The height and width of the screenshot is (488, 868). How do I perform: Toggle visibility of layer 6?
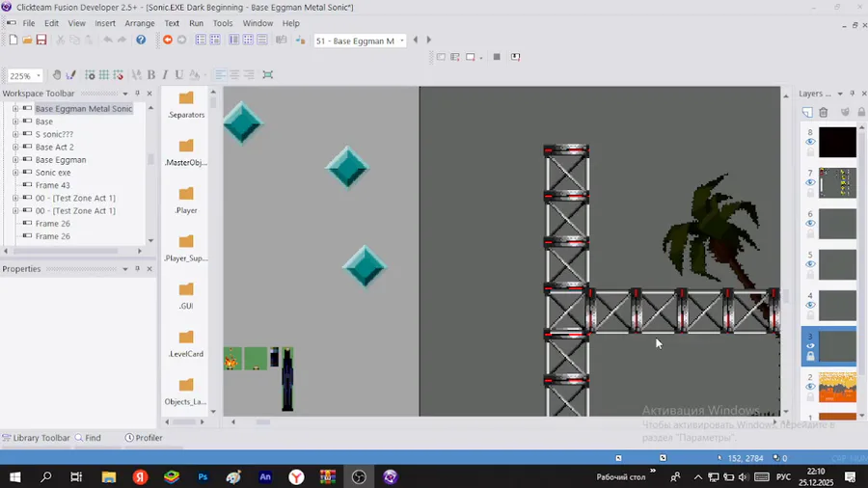[x=810, y=223]
